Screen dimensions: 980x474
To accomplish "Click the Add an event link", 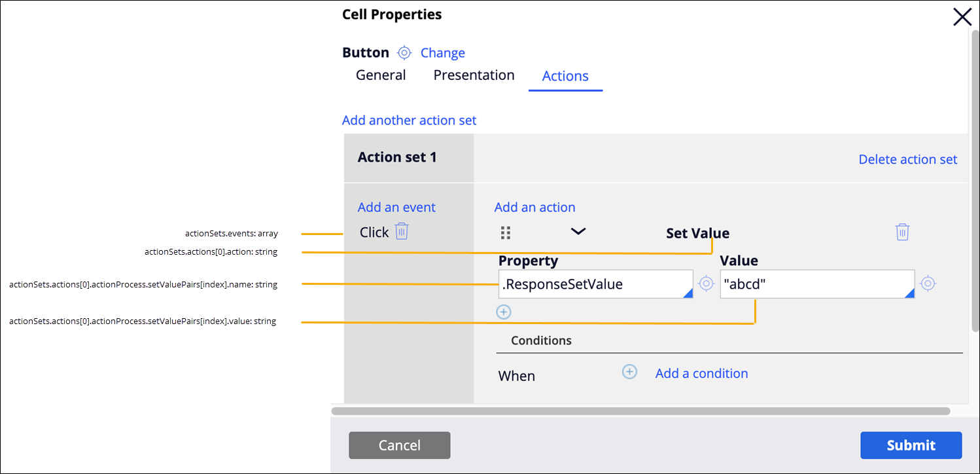I will point(396,207).
